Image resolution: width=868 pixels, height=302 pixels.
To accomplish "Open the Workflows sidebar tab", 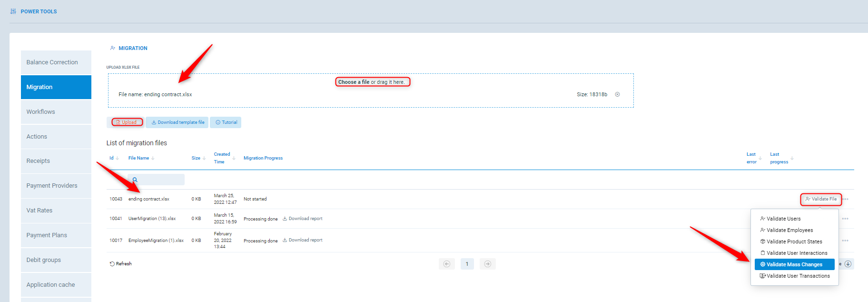I will click(x=41, y=112).
